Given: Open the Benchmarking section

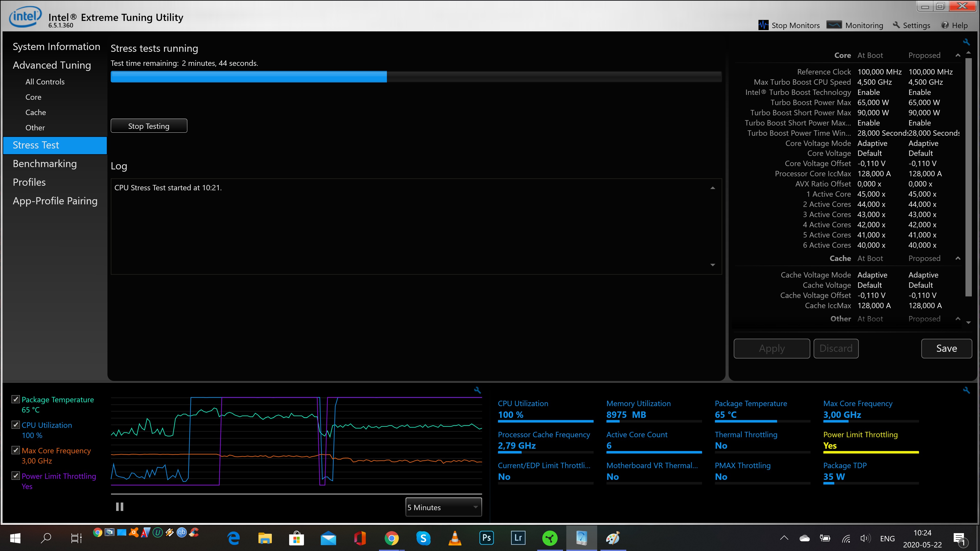Looking at the screenshot, I should pos(44,164).
